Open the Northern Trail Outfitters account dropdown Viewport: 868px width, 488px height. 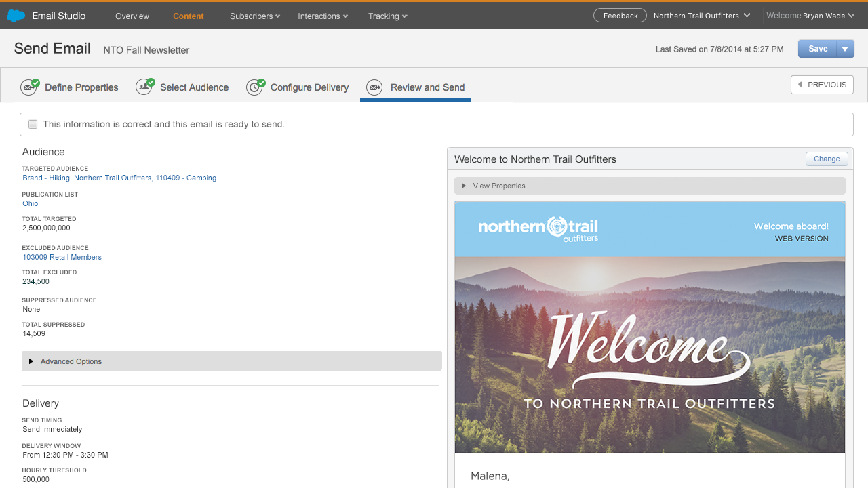[702, 16]
